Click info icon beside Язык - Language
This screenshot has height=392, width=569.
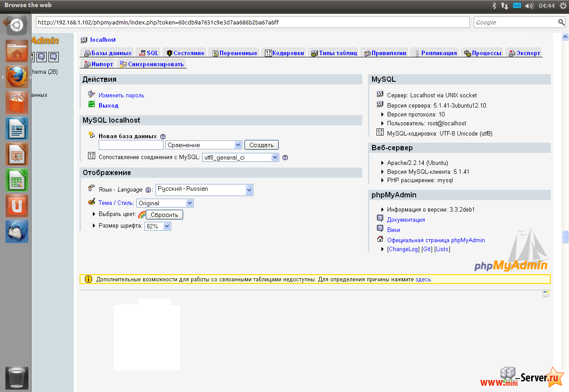point(148,190)
